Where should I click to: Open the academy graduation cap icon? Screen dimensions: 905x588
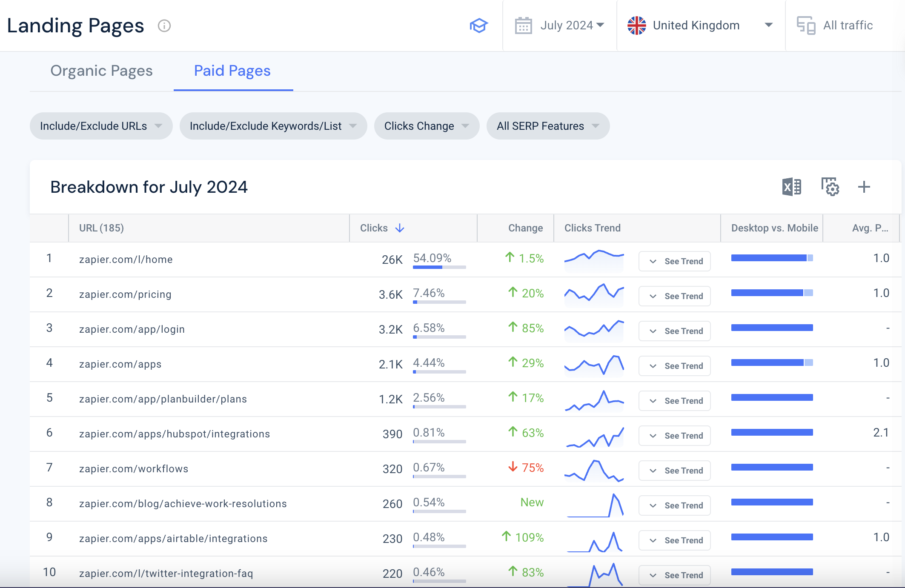(478, 26)
